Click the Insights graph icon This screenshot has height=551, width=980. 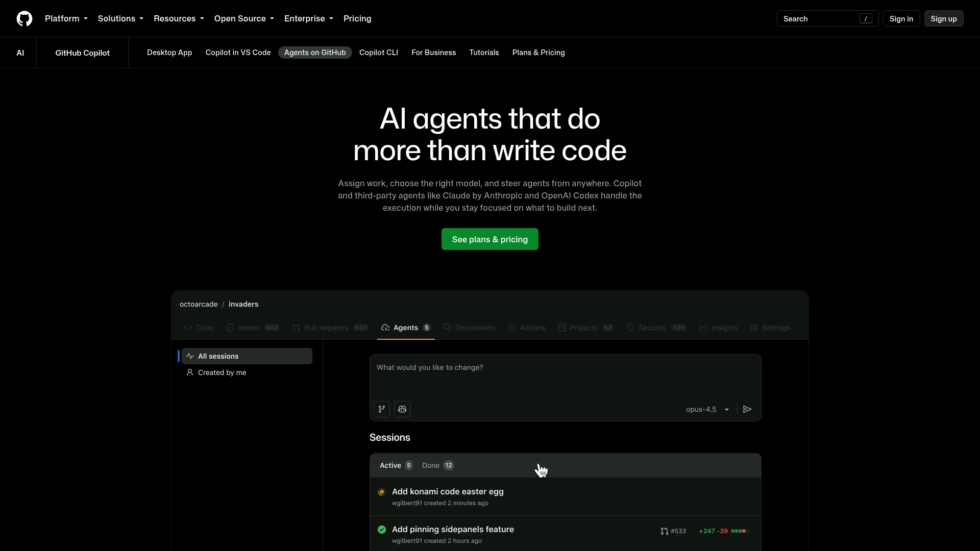click(x=703, y=328)
